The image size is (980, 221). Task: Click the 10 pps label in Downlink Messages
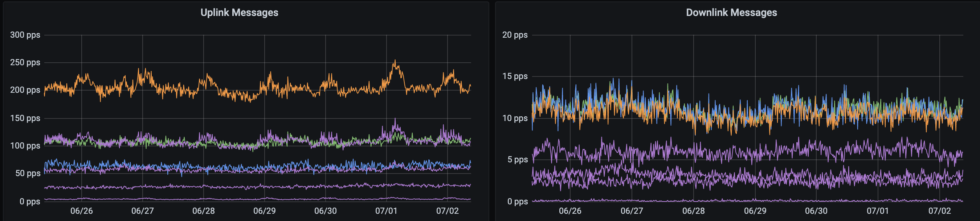click(x=515, y=118)
